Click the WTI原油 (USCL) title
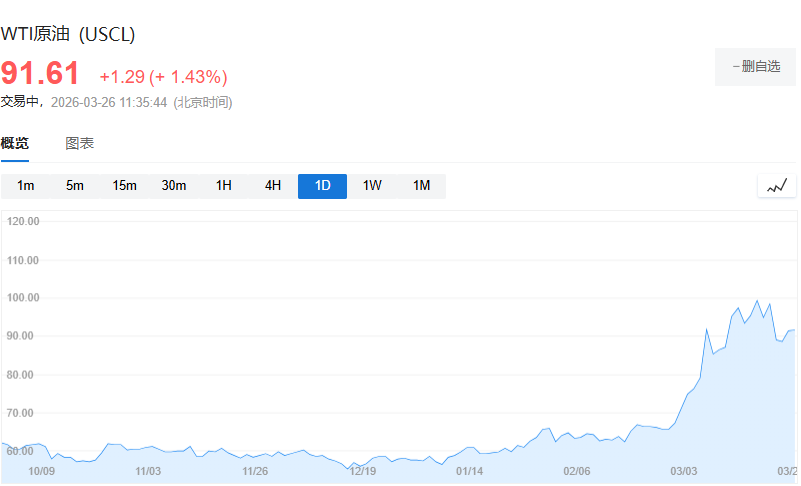The width and height of the screenshot is (801, 486). coord(68,35)
